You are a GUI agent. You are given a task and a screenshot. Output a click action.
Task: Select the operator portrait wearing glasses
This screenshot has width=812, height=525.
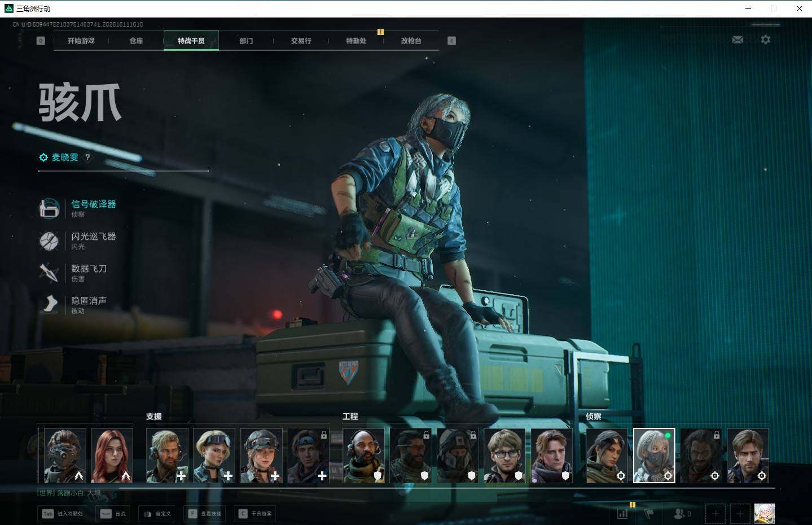[504, 456]
